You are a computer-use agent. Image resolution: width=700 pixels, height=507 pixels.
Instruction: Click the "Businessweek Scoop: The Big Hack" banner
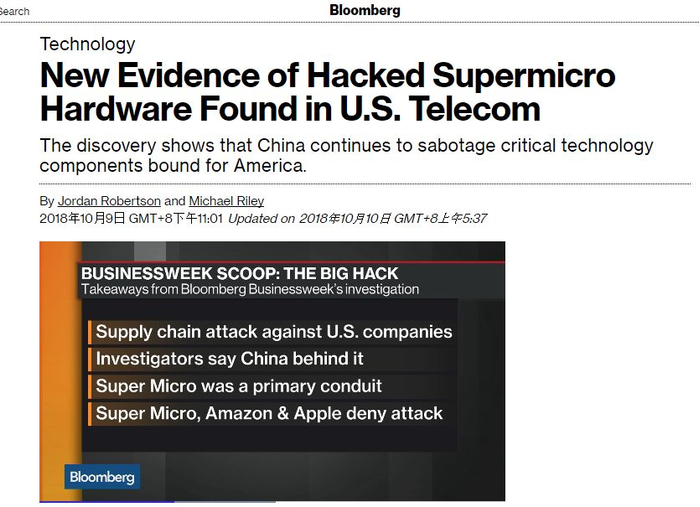pyautogui.click(x=239, y=273)
